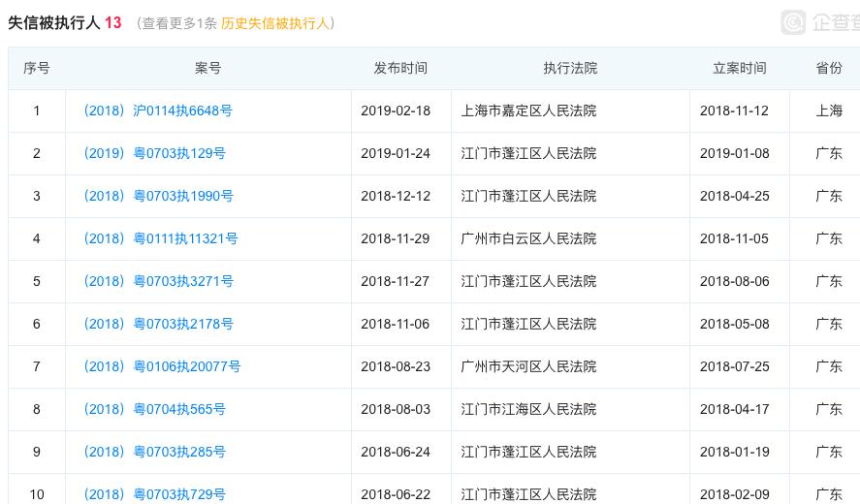The height and width of the screenshot is (504, 860).
Task: Select the 发布时间 column header
Action: tap(400, 68)
